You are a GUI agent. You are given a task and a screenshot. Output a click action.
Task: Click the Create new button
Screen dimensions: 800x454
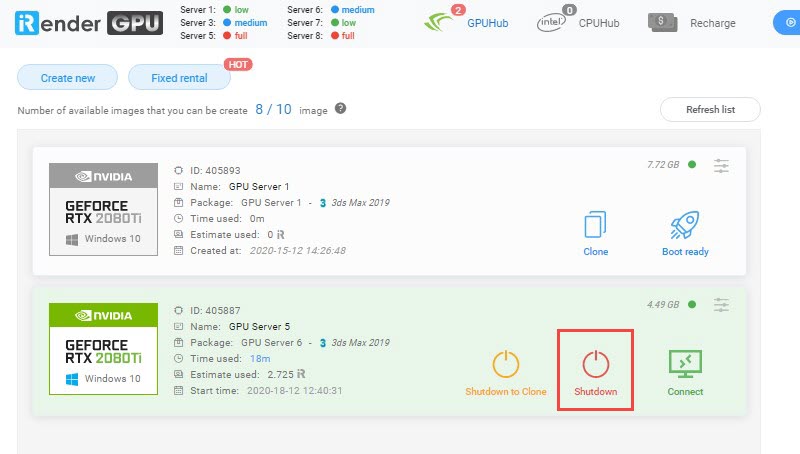68,77
